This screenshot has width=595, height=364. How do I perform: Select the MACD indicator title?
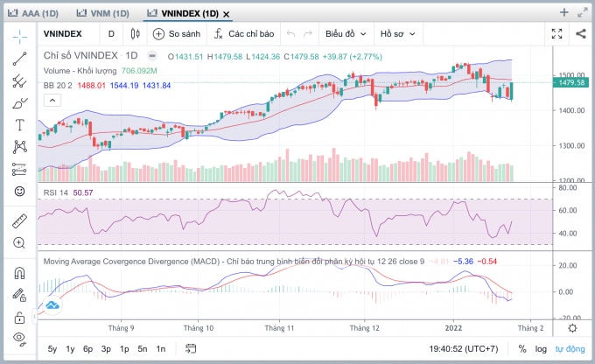tap(234, 261)
